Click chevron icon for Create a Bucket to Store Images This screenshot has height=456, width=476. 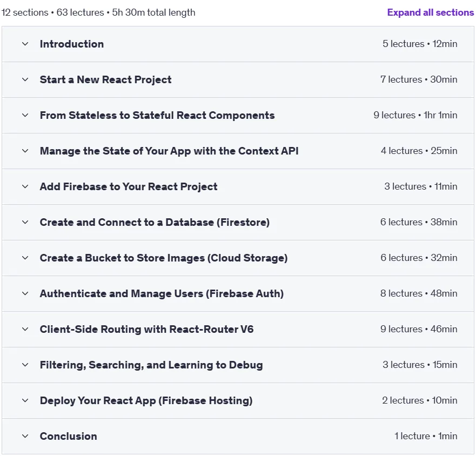(x=25, y=258)
